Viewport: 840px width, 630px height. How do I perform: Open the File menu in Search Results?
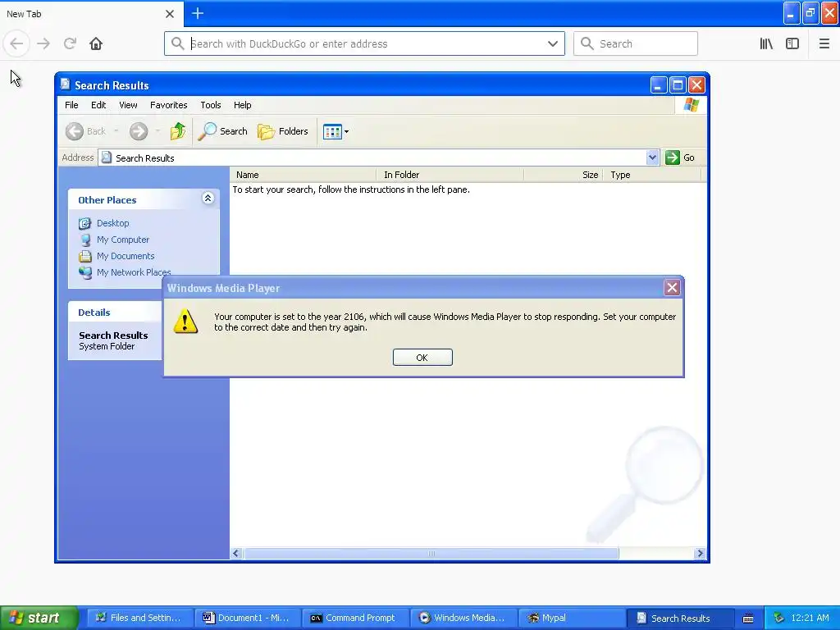click(x=71, y=105)
